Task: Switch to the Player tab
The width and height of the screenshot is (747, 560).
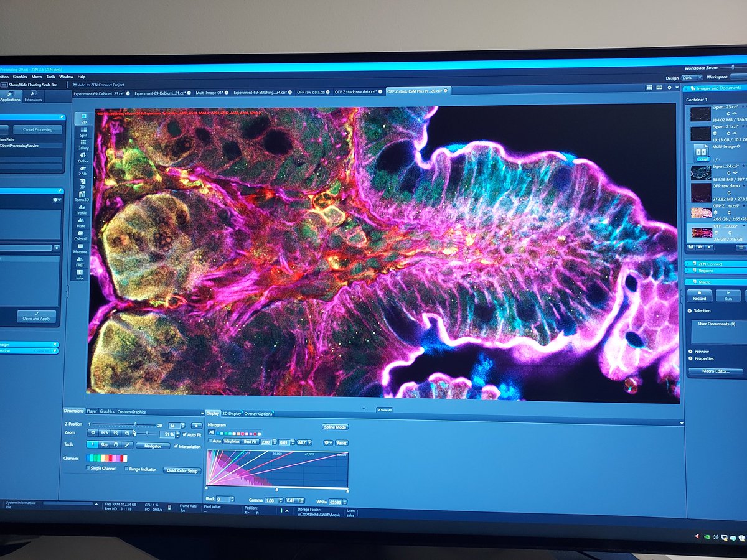Action: [x=92, y=411]
